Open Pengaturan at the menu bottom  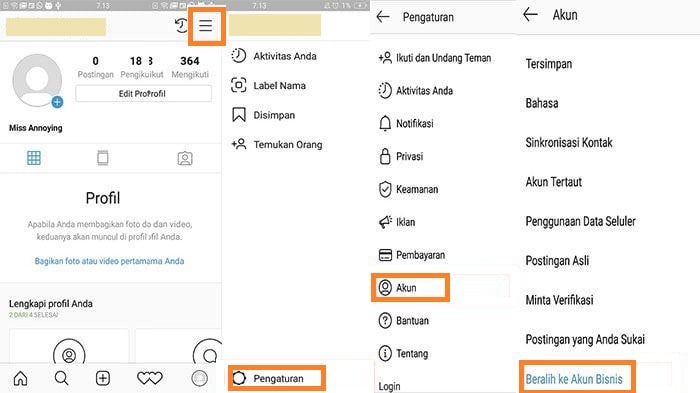(x=277, y=378)
